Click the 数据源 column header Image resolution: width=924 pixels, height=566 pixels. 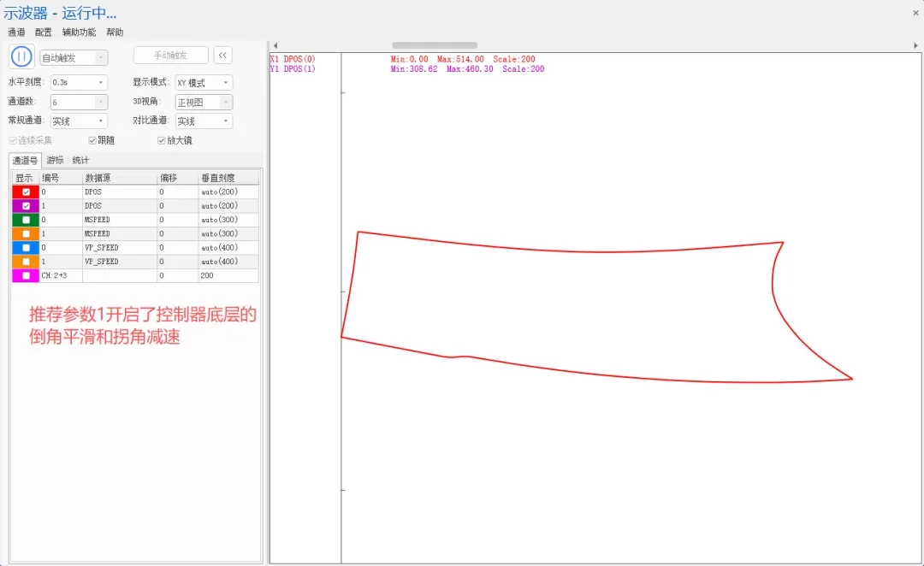click(120, 178)
